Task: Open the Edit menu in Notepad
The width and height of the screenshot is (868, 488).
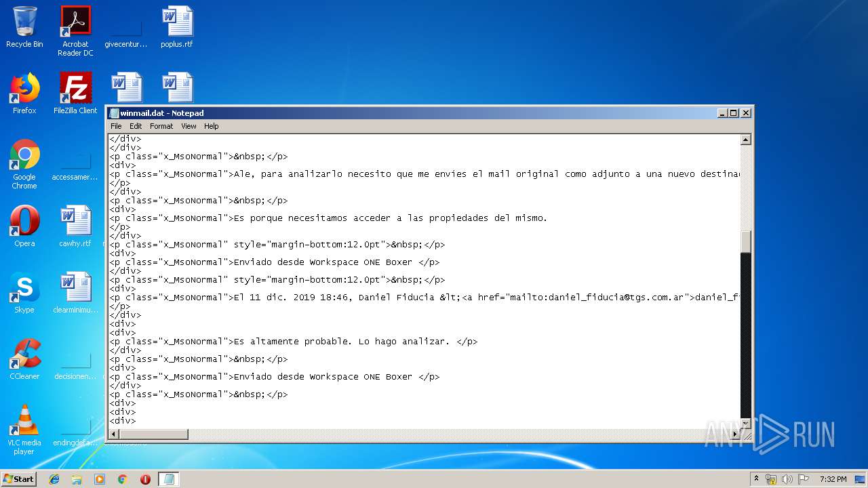Action: tap(136, 126)
